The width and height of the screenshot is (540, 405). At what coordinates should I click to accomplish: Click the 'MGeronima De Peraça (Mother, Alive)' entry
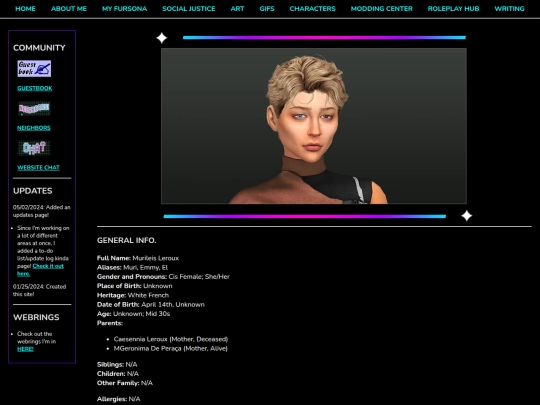171,348
